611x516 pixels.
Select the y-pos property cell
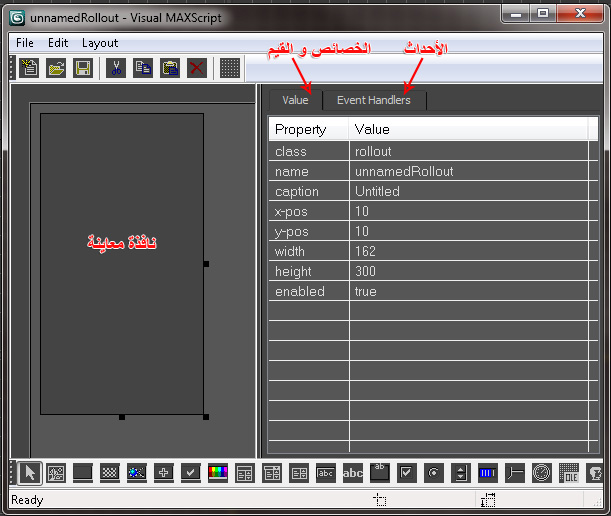[309, 231]
